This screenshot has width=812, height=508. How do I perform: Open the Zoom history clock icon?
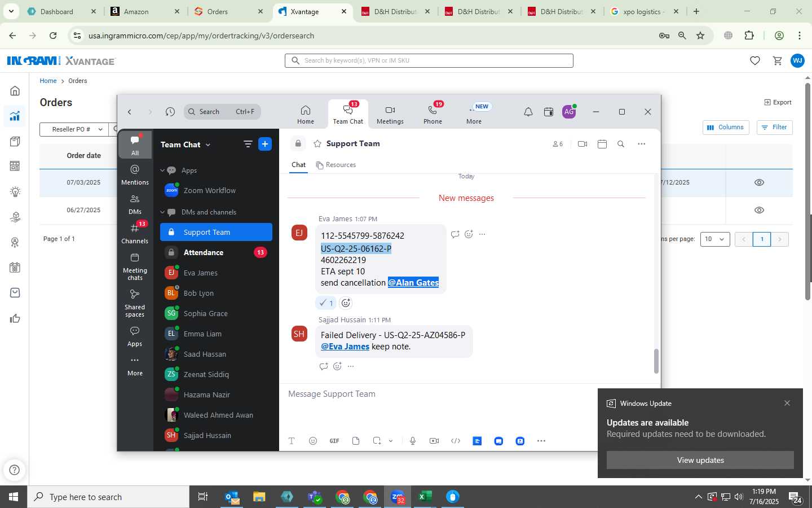(170, 112)
